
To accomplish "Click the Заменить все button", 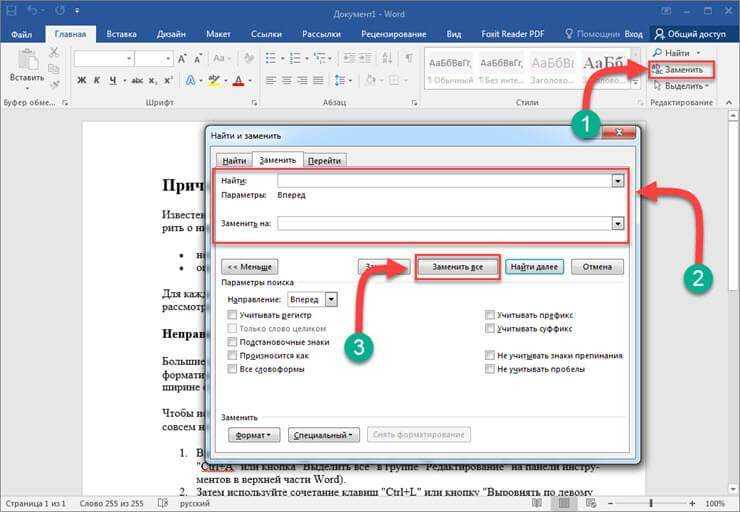I will pyautogui.click(x=458, y=267).
